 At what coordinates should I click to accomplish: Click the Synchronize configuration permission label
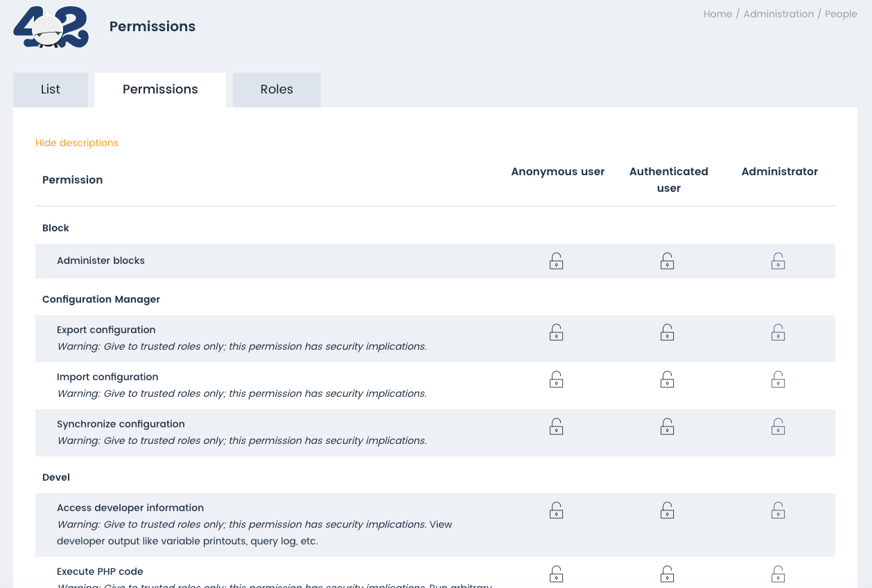[121, 424]
